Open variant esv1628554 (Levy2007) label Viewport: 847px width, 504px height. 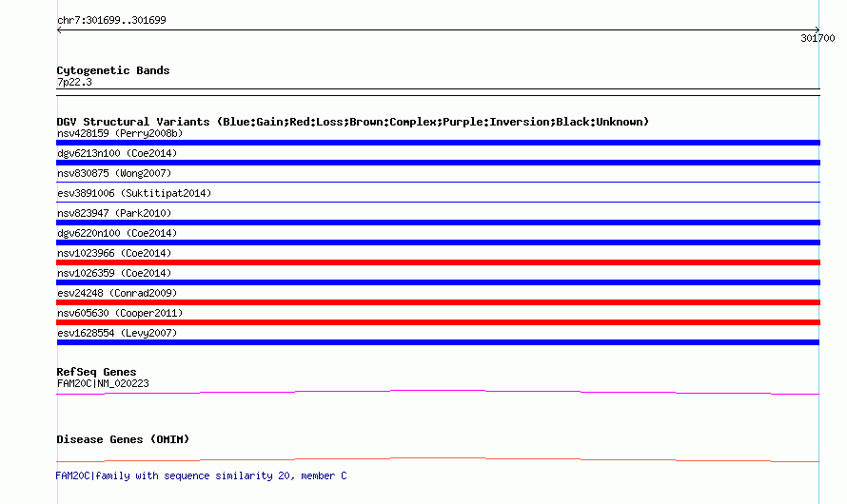[x=117, y=333]
